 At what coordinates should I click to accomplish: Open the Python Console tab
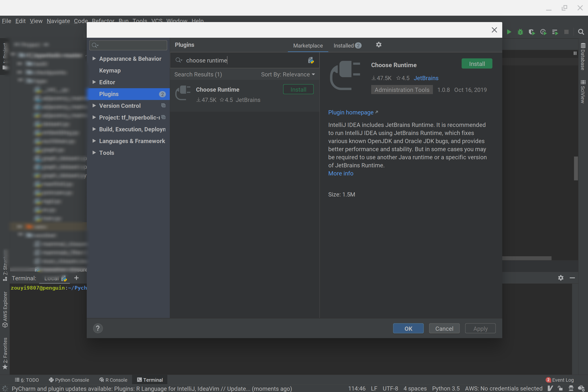(69, 380)
